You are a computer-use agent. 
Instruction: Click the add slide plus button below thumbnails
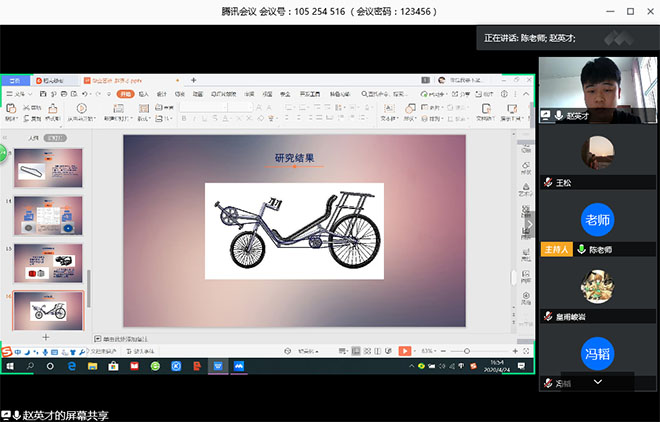(45, 337)
